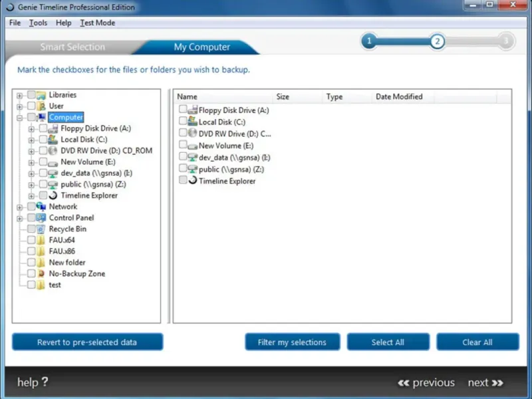Click the Computer icon in the tree
The width and height of the screenshot is (532, 399).
click(x=42, y=118)
